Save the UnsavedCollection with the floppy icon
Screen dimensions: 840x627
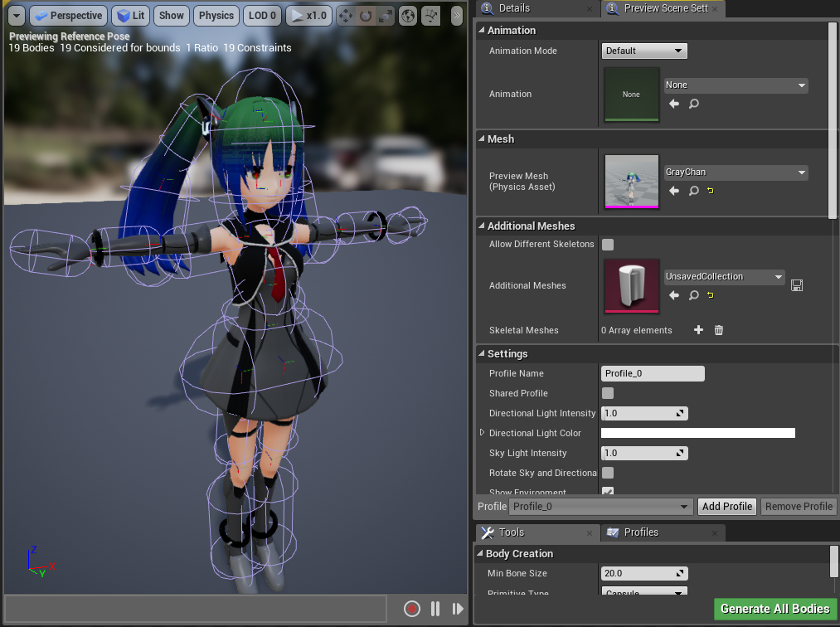point(797,285)
